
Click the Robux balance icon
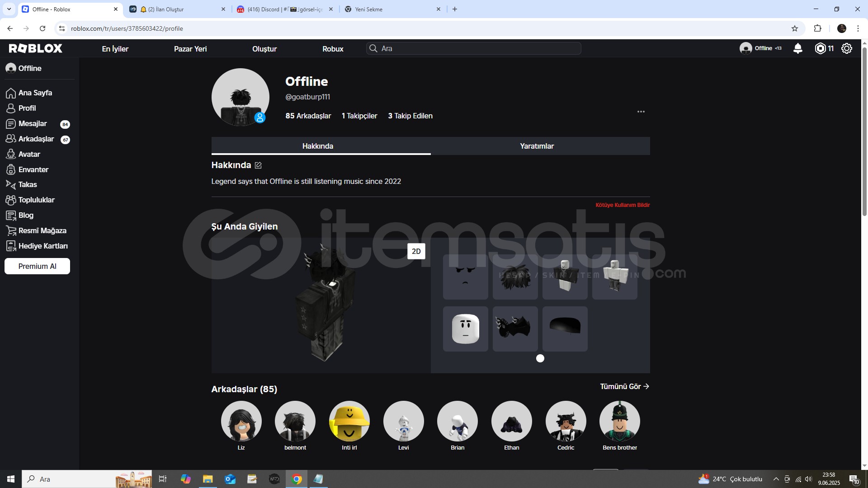coord(820,48)
